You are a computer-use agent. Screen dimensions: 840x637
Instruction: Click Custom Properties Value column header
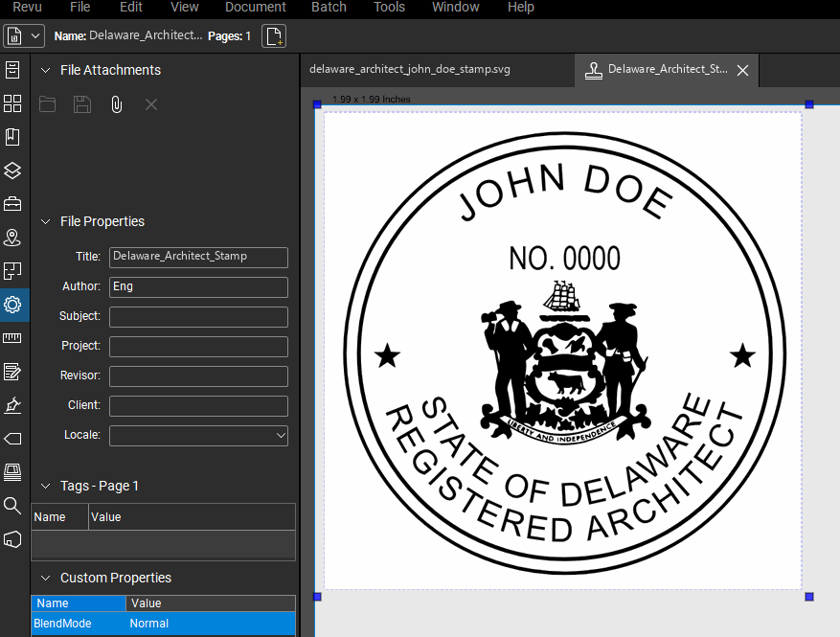pyautogui.click(x=211, y=603)
